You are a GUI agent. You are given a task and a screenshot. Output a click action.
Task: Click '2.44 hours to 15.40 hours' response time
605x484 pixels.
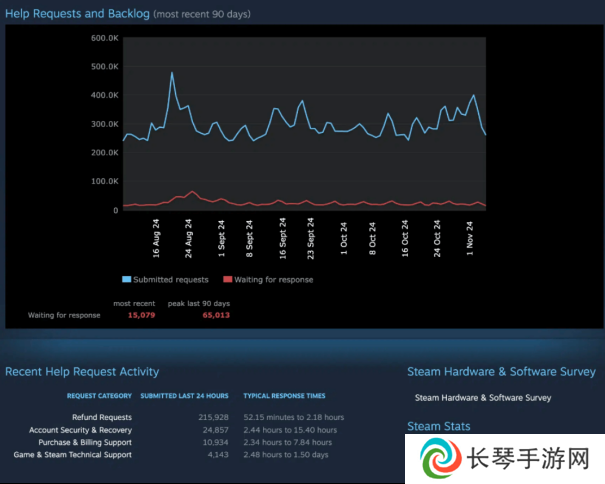(x=290, y=430)
